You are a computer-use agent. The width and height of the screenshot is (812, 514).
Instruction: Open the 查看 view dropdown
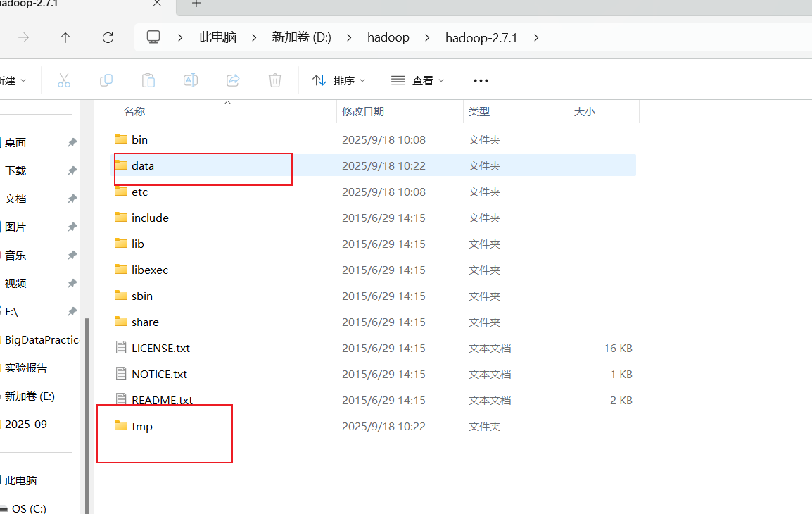pyautogui.click(x=418, y=80)
